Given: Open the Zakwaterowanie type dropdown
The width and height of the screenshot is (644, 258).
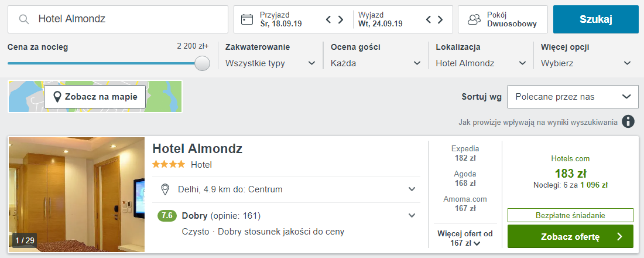Looking at the screenshot, I should point(270,63).
